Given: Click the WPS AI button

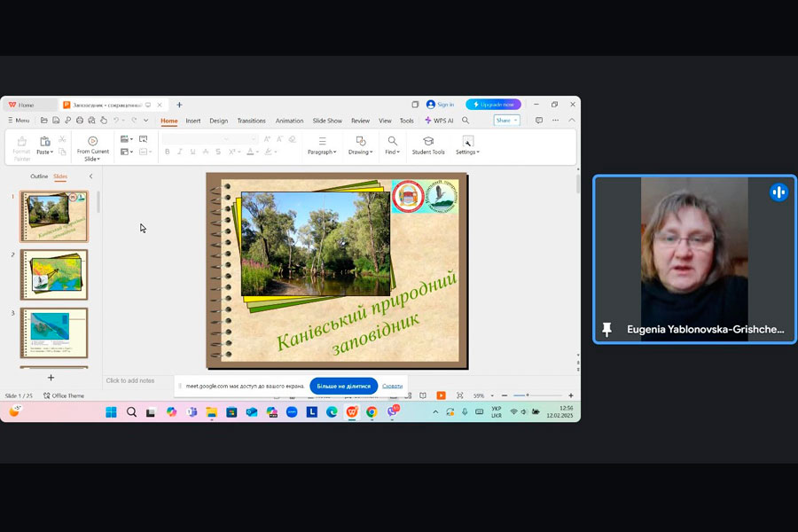Looking at the screenshot, I should (x=439, y=121).
